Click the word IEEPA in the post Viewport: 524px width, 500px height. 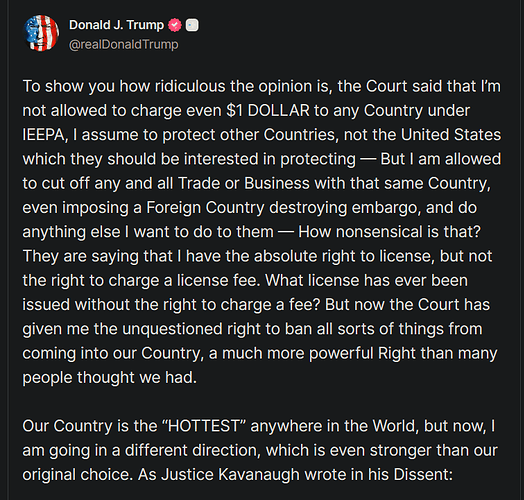tap(45, 135)
